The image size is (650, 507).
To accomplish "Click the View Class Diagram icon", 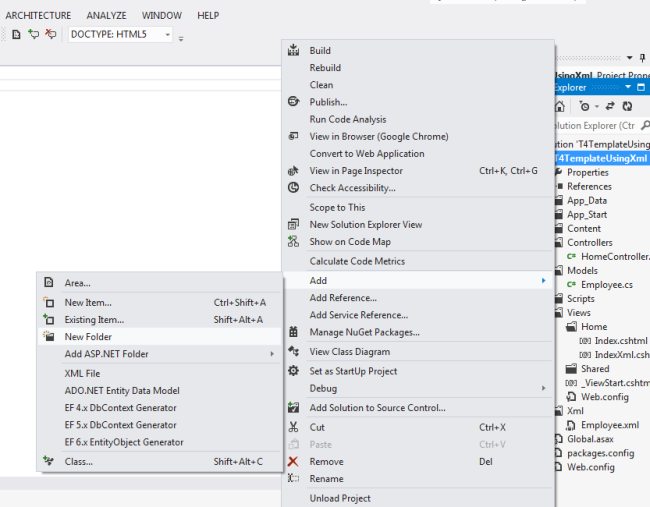I will point(293,351).
